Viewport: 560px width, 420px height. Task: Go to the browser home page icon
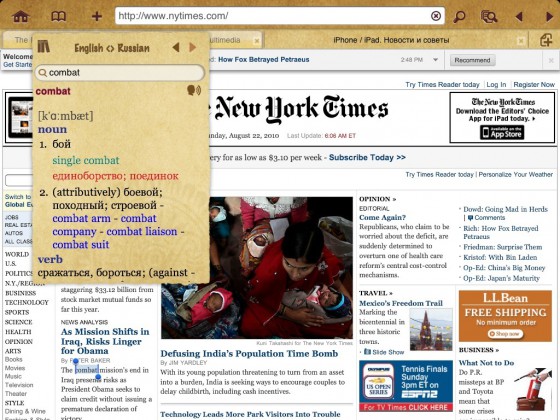21,16
